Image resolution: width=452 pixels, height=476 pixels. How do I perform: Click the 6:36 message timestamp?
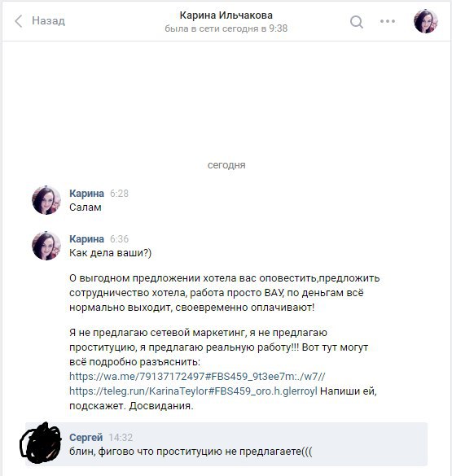[x=119, y=239]
